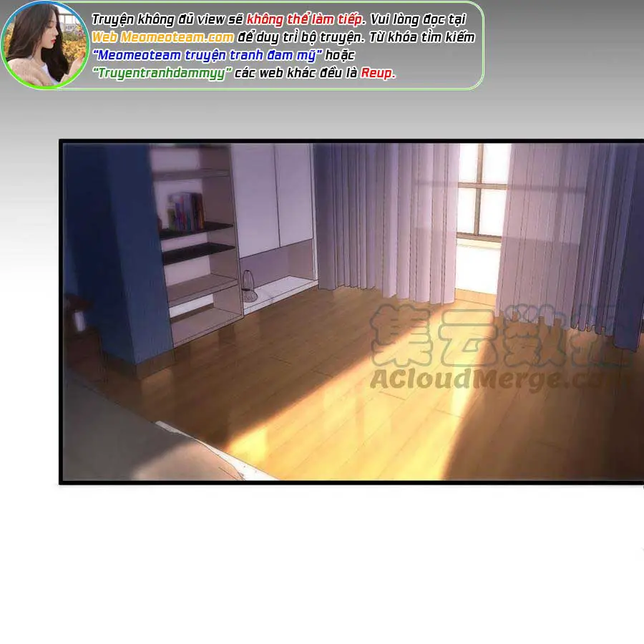The image size is (644, 644).
Task: Click the girl avatar in the banner
Action: 43,44
